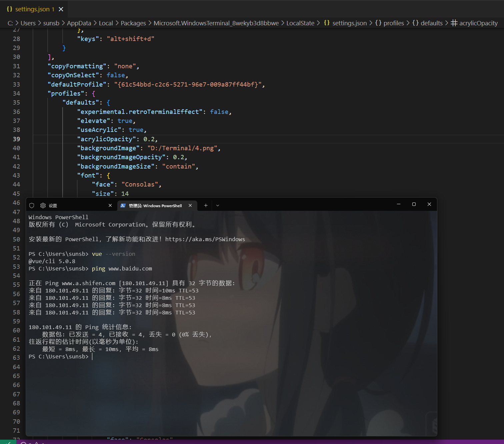This screenshot has height=444, width=504.
Task: Click the admin shield icon in terminal
Action: pos(32,206)
